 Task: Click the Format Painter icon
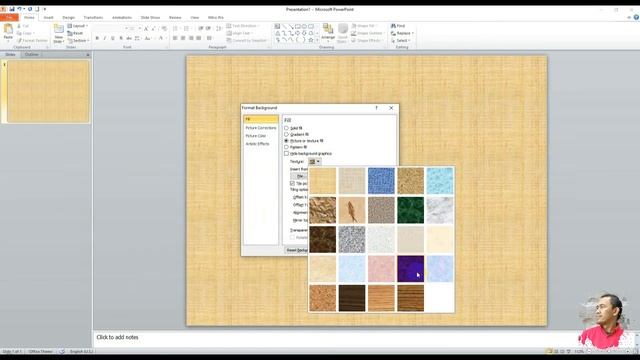coord(19,41)
